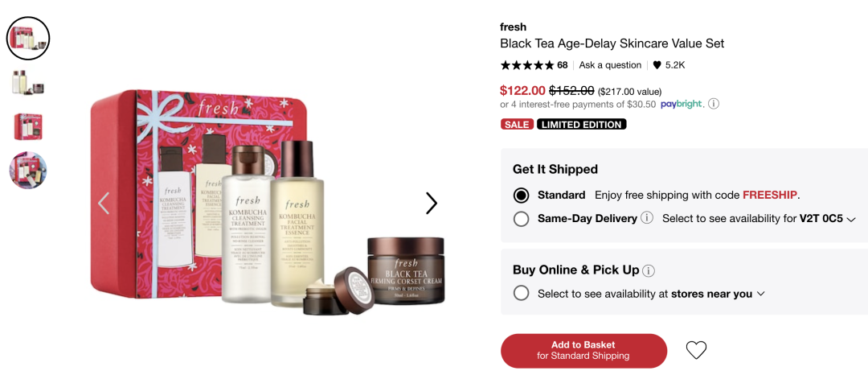
Task: Expand the stores near you dropdown
Action: [718, 295]
